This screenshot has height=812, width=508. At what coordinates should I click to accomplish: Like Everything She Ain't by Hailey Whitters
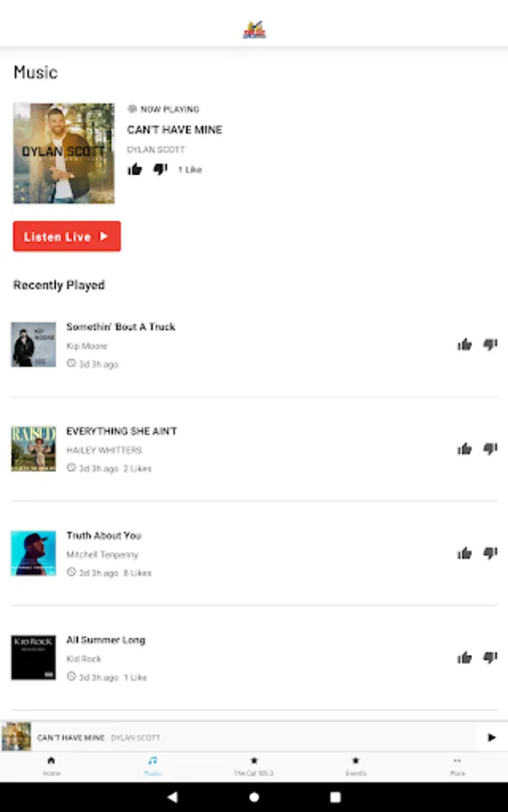465,448
